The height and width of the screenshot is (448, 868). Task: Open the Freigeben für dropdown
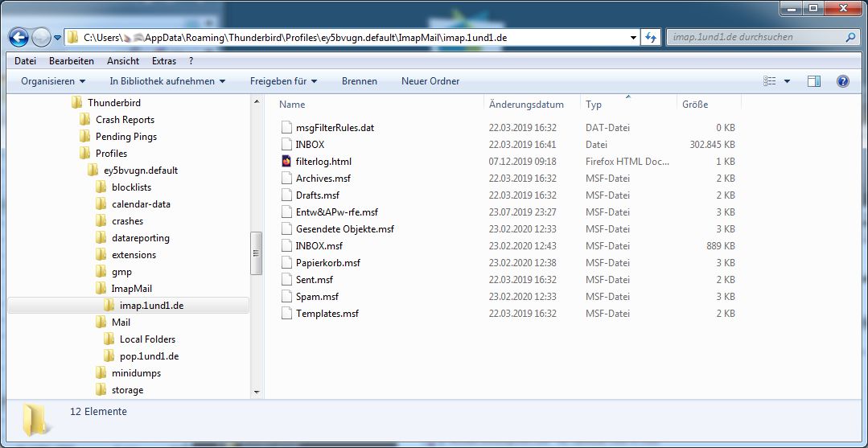[x=283, y=81]
